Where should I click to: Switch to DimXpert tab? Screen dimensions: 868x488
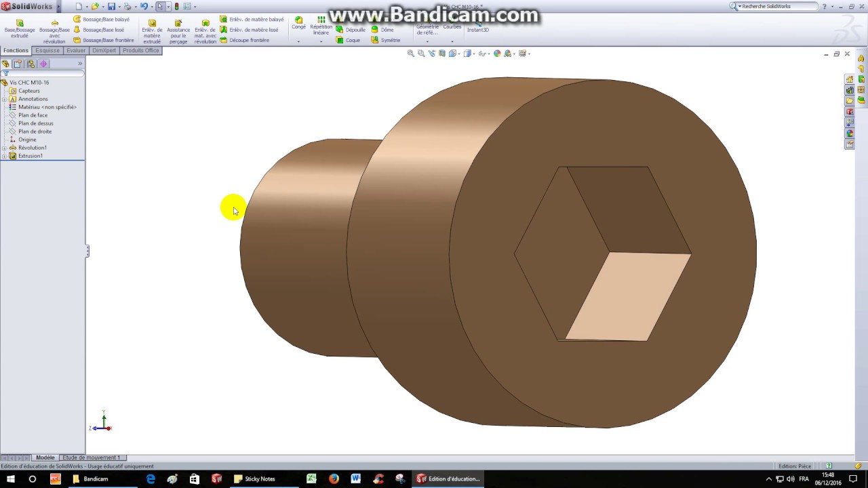104,50
